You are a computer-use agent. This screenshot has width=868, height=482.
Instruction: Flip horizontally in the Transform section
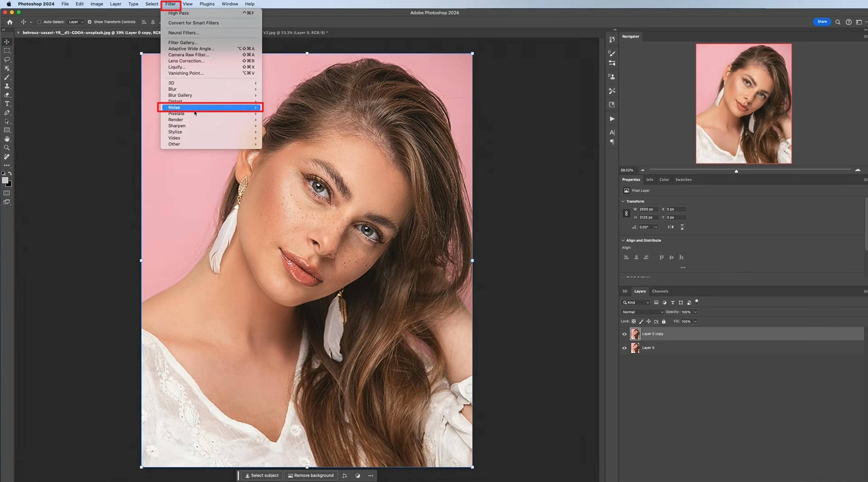[670, 227]
